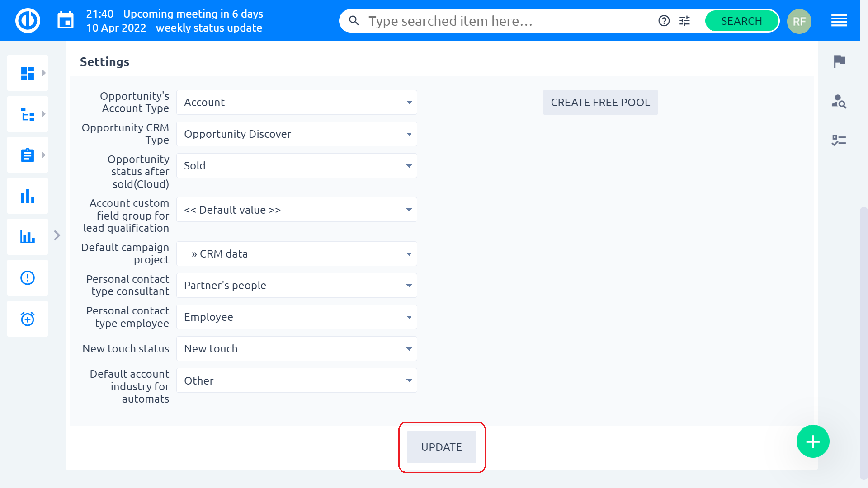
Task: Click the flag icon in right panel
Action: tap(839, 61)
